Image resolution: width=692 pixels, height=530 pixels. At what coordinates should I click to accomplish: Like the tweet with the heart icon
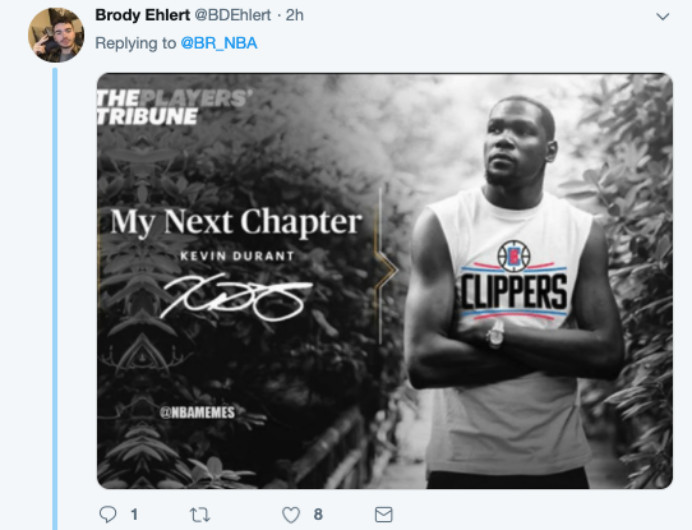tap(291, 514)
